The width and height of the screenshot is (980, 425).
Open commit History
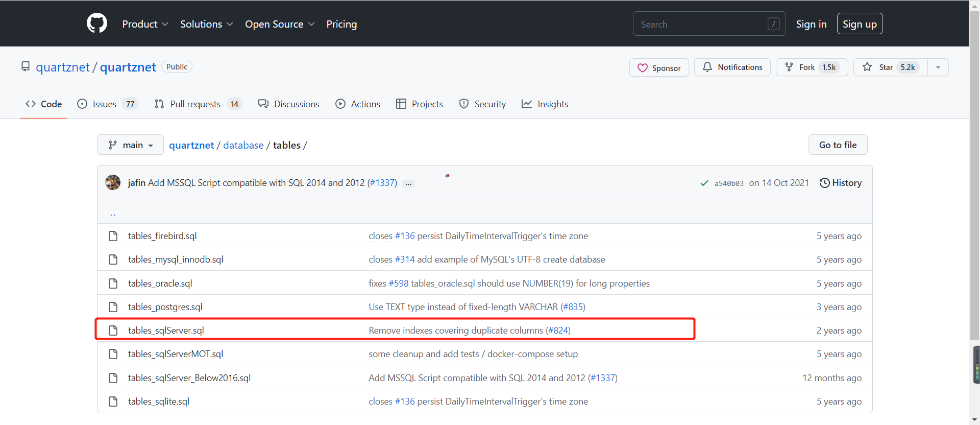(x=840, y=183)
